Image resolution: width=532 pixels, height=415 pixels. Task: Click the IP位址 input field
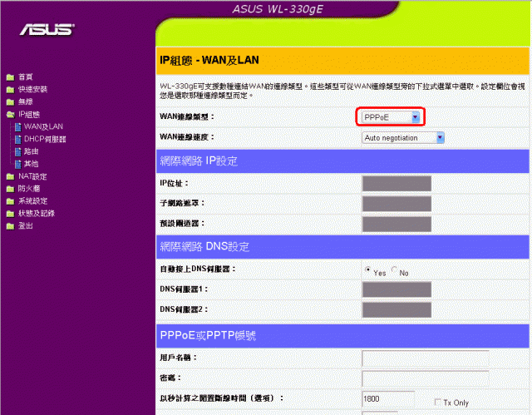point(397,184)
